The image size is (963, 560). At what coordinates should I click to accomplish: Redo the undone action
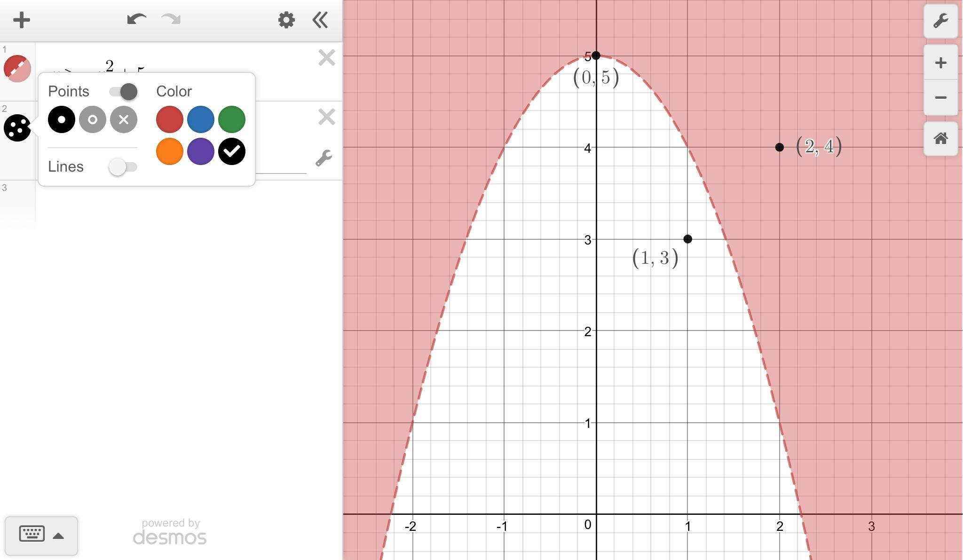(171, 20)
